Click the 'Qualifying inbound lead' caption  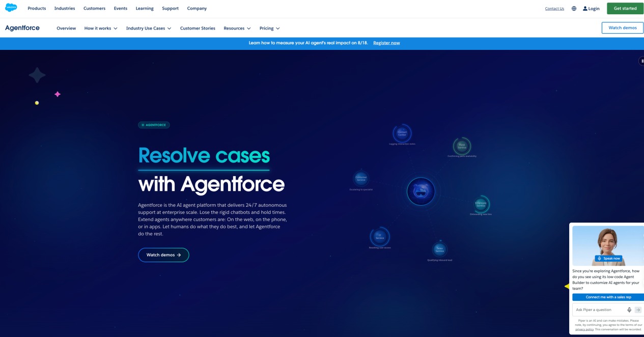(x=440, y=260)
